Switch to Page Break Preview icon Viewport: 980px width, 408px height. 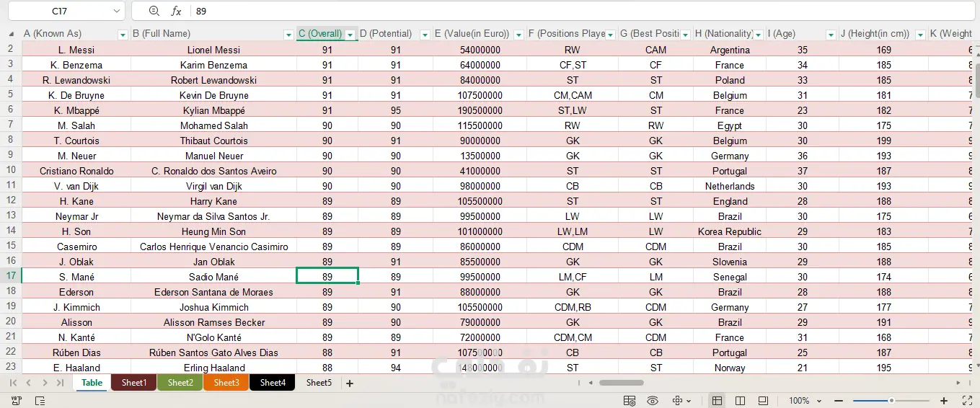(740, 401)
